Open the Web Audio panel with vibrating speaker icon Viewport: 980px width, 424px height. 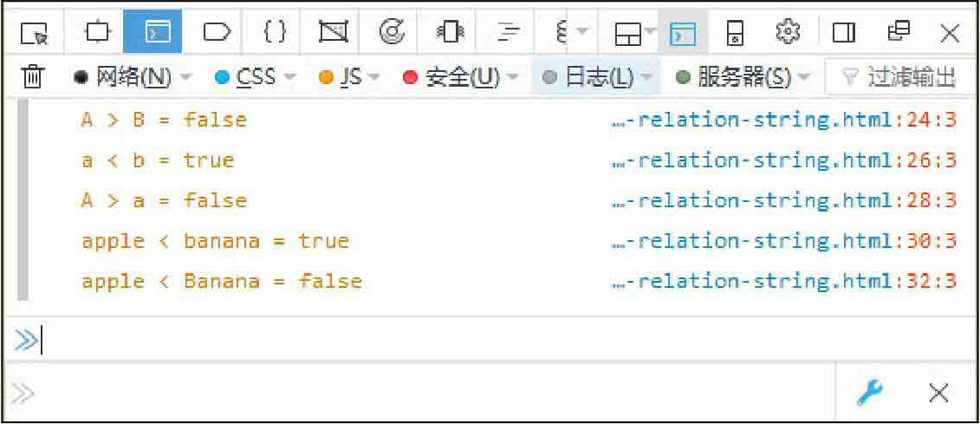tap(451, 32)
